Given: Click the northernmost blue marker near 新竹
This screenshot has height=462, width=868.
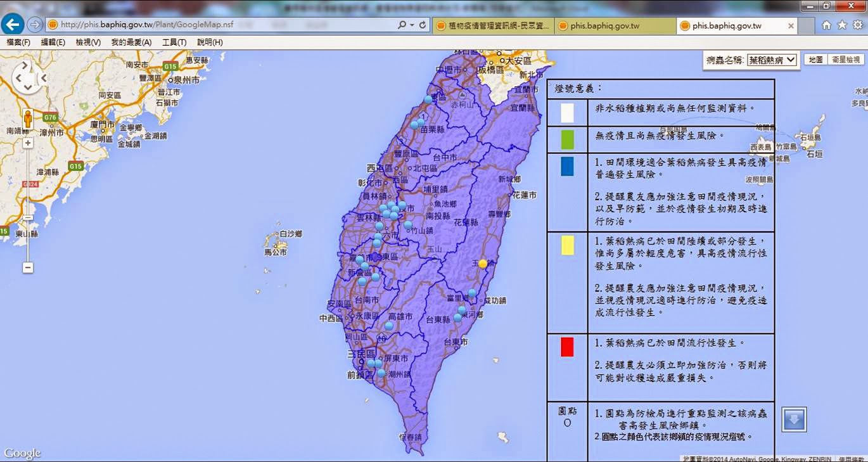Looking at the screenshot, I should [x=428, y=99].
